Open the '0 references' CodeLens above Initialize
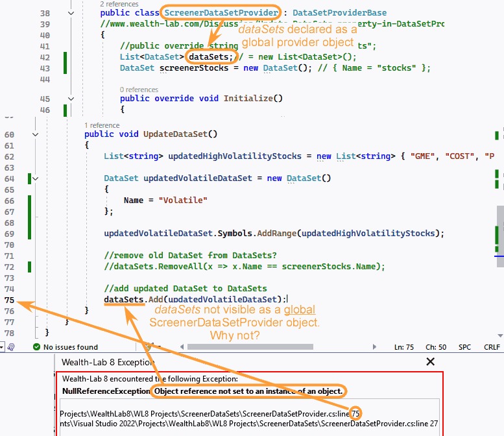This screenshot has width=504, height=436. tap(139, 90)
